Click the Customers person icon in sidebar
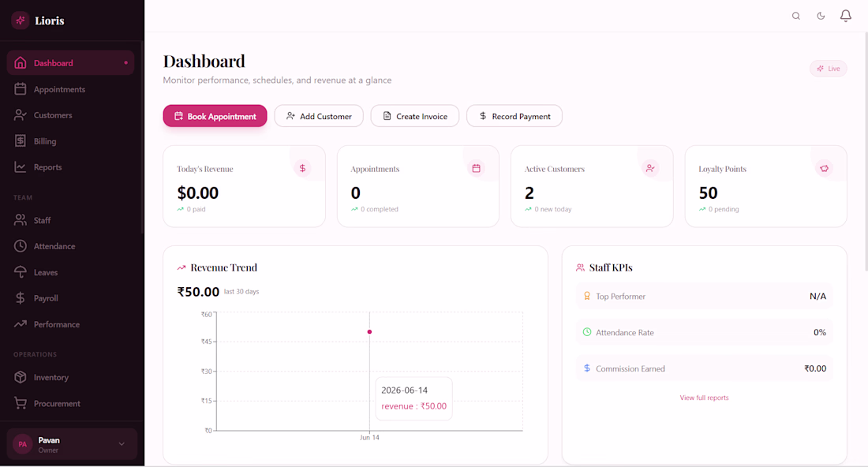This screenshot has width=868, height=467. point(21,115)
